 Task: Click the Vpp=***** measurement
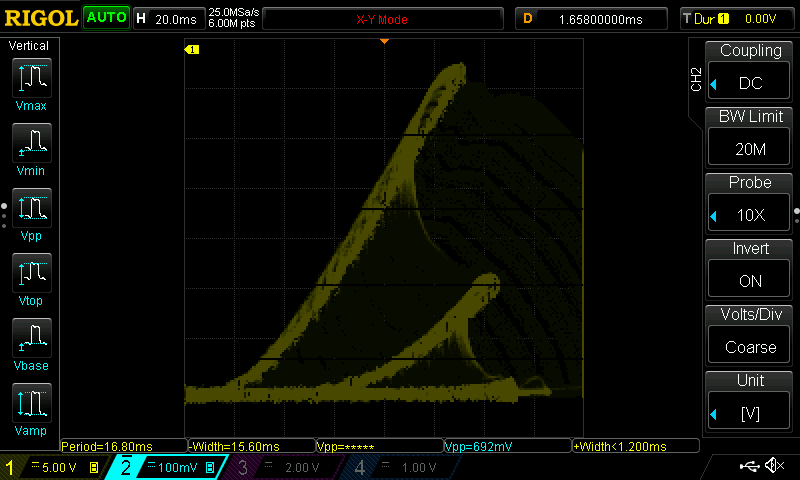coord(380,446)
